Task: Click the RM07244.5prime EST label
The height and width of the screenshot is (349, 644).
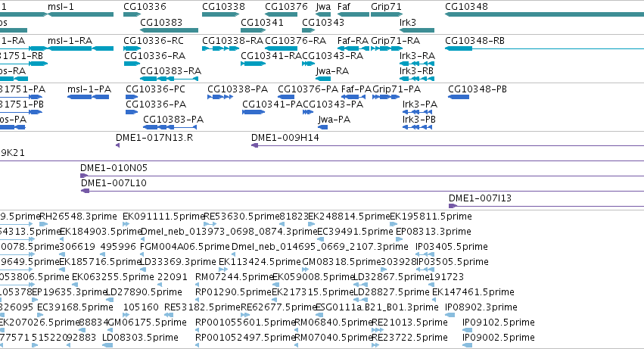Action: (x=234, y=277)
